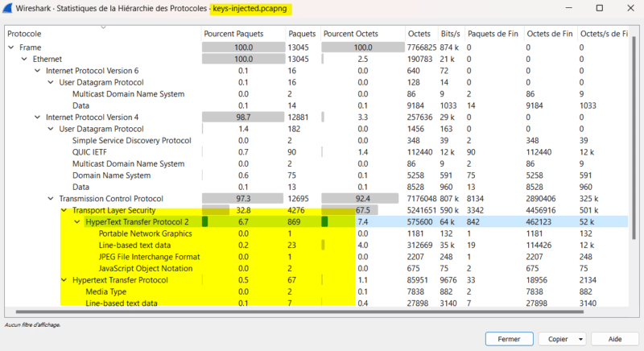Select the Ethernet row
This screenshot has height=351, width=644.
[x=316, y=59]
